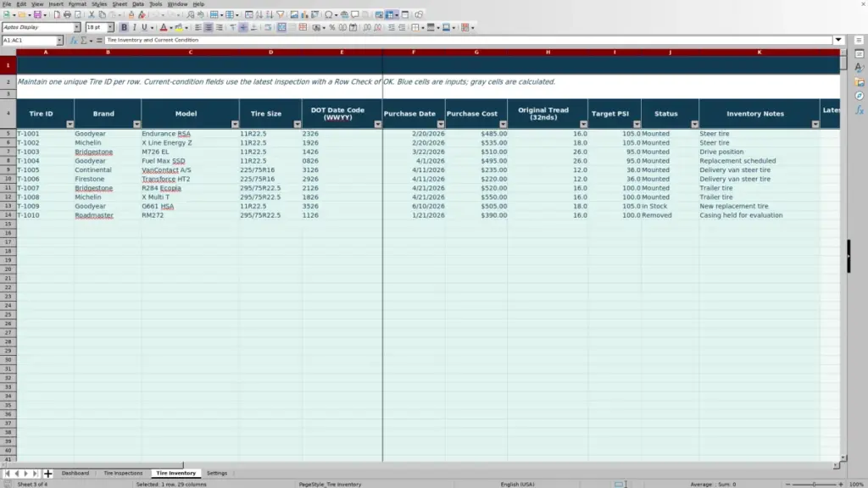The image size is (868, 488).
Task: Open the Data menu
Action: [138, 4]
